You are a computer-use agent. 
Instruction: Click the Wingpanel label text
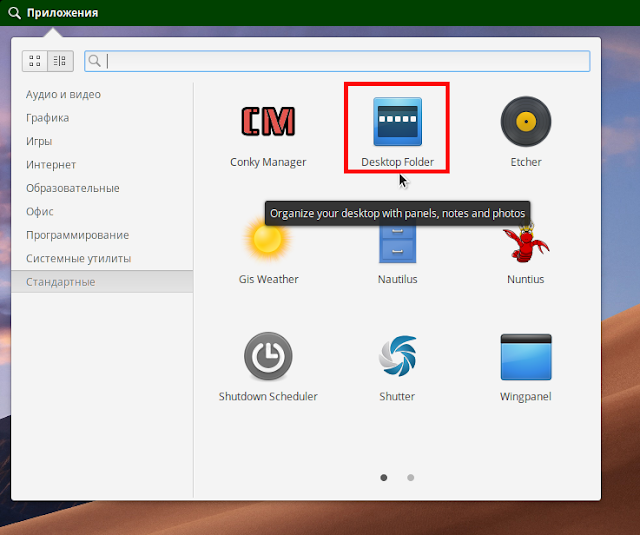526,396
